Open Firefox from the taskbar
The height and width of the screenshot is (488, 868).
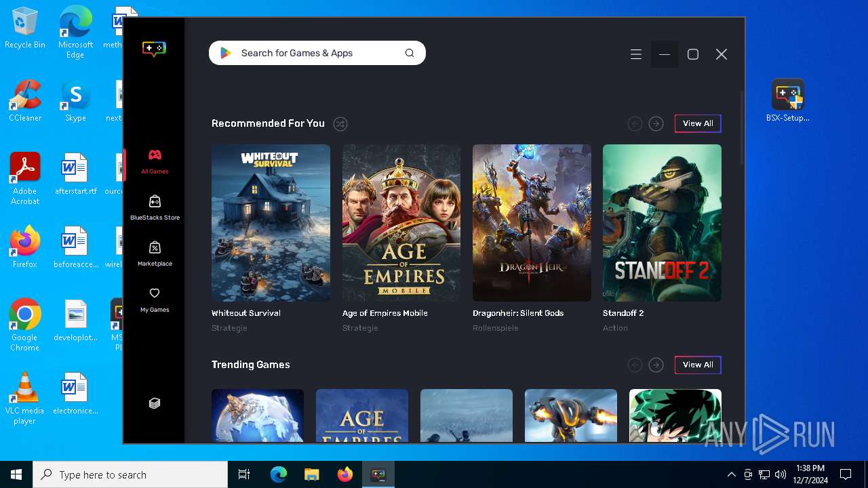[x=344, y=474]
